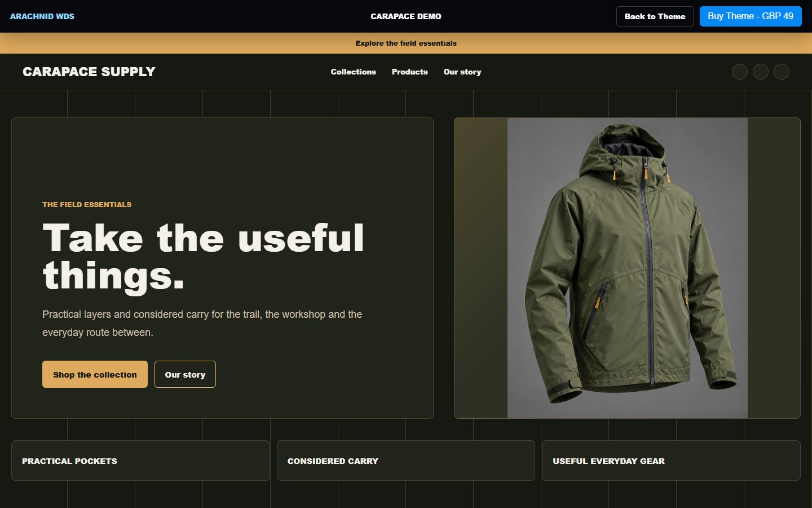Click The Field Essentials eyebrow label

click(87, 204)
